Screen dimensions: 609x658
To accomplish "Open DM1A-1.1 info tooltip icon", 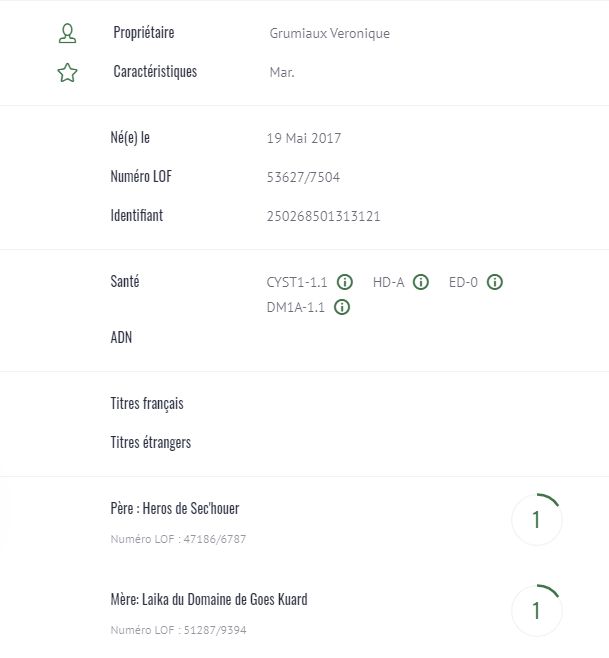I will (x=342, y=307).
